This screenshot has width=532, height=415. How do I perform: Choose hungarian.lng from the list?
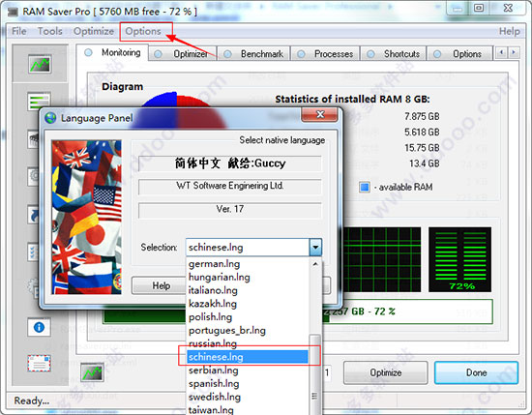click(248, 277)
